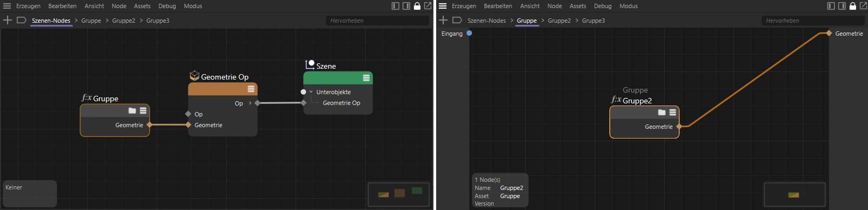Click the Hervorheben field in the right editor
The width and height of the screenshot is (868, 210).
point(813,21)
